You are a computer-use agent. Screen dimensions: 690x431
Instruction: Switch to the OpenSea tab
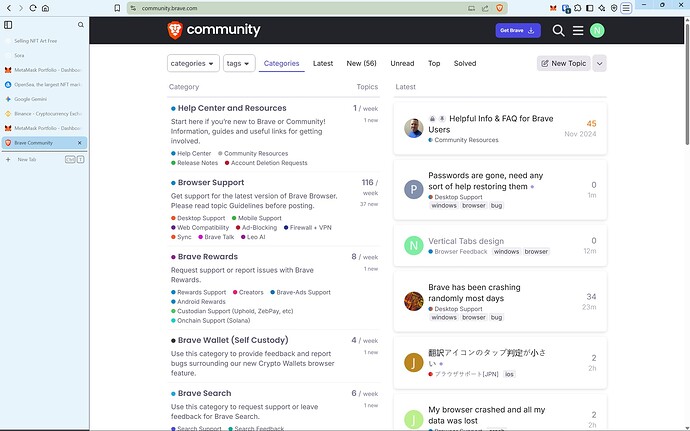(44, 84)
